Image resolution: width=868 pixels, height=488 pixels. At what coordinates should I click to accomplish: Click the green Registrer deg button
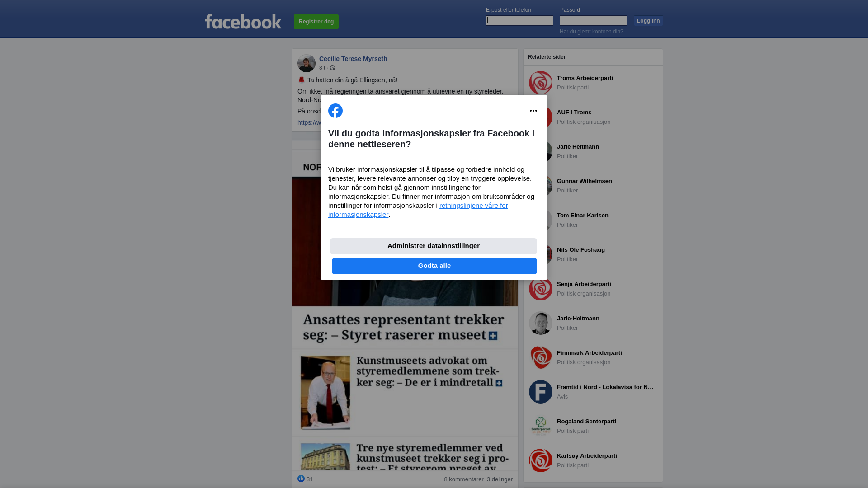[x=316, y=22]
